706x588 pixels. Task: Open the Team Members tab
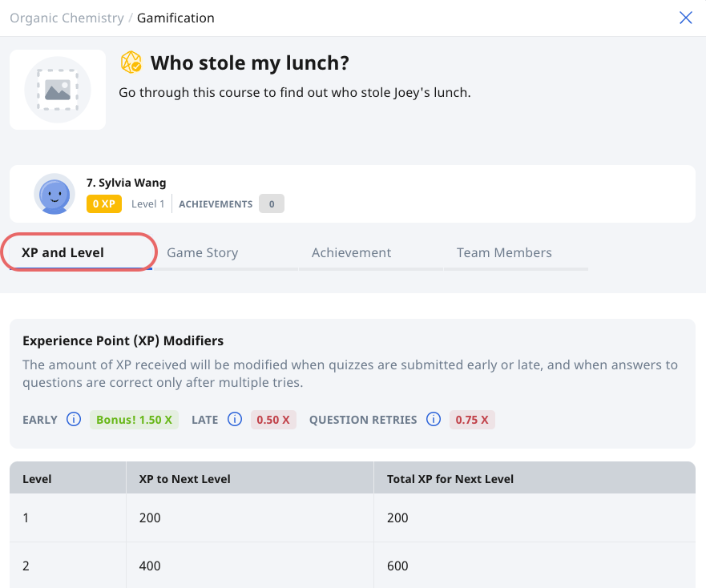click(x=504, y=252)
